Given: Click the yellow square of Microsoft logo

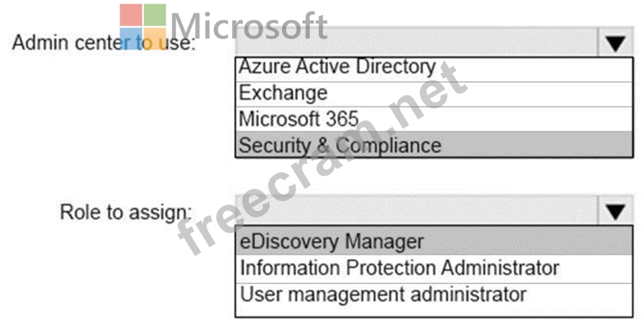Looking at the screenshot, I should coord(155,39).
